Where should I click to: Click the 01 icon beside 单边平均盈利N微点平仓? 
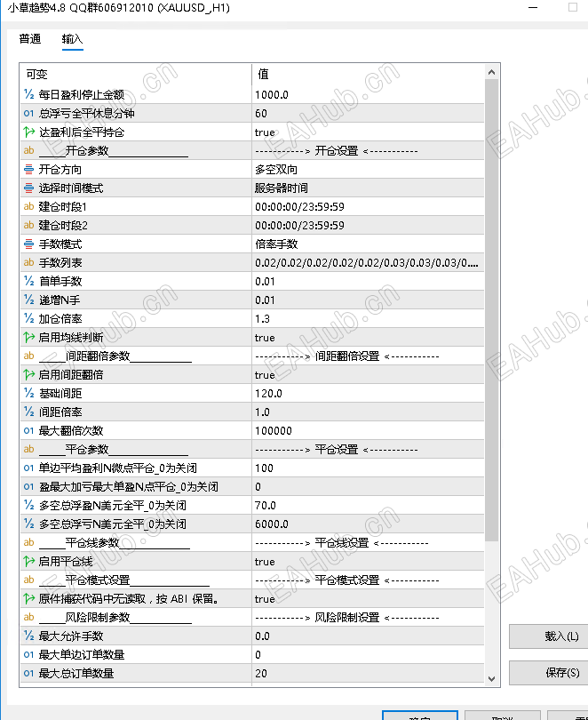[x=29, y=468]
